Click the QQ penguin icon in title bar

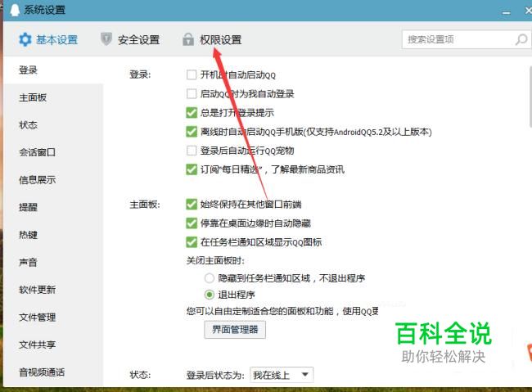pyautogui.click(x=15, y=10)
